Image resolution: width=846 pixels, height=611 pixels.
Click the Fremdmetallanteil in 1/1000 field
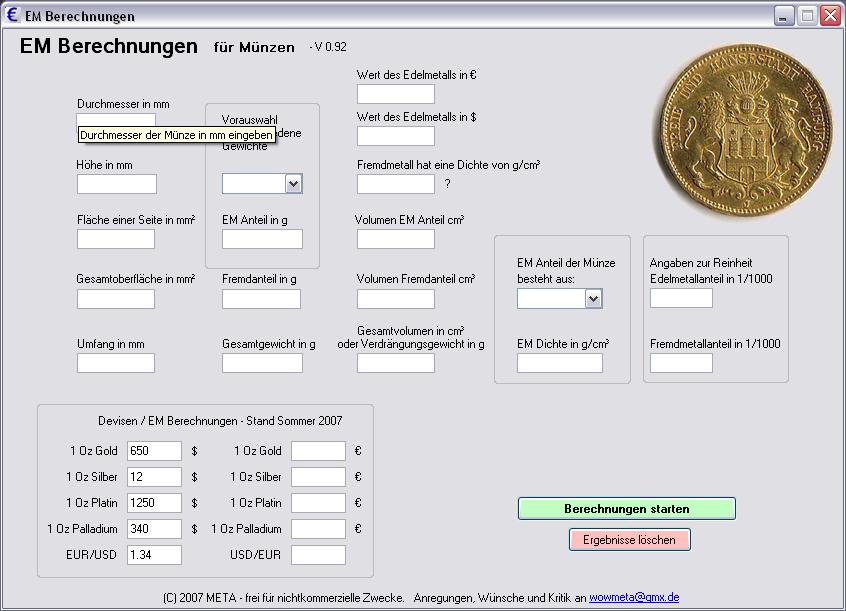(x=681, y=363)
